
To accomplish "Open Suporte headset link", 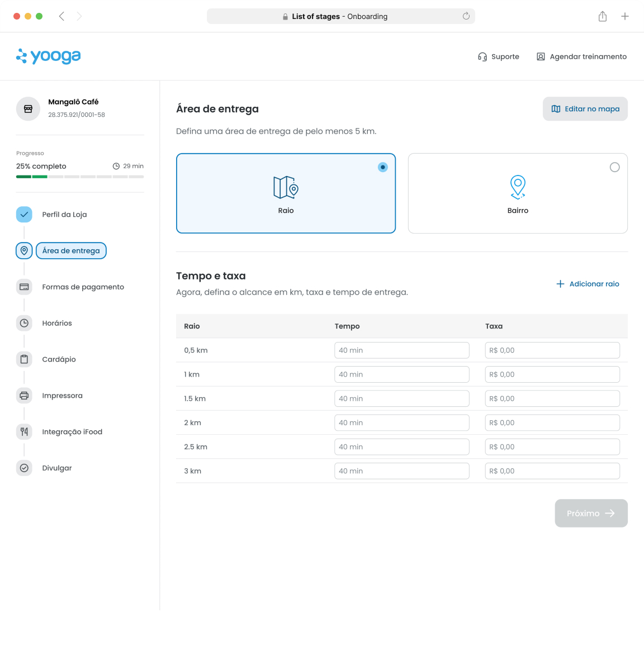I will click(498, 56).
